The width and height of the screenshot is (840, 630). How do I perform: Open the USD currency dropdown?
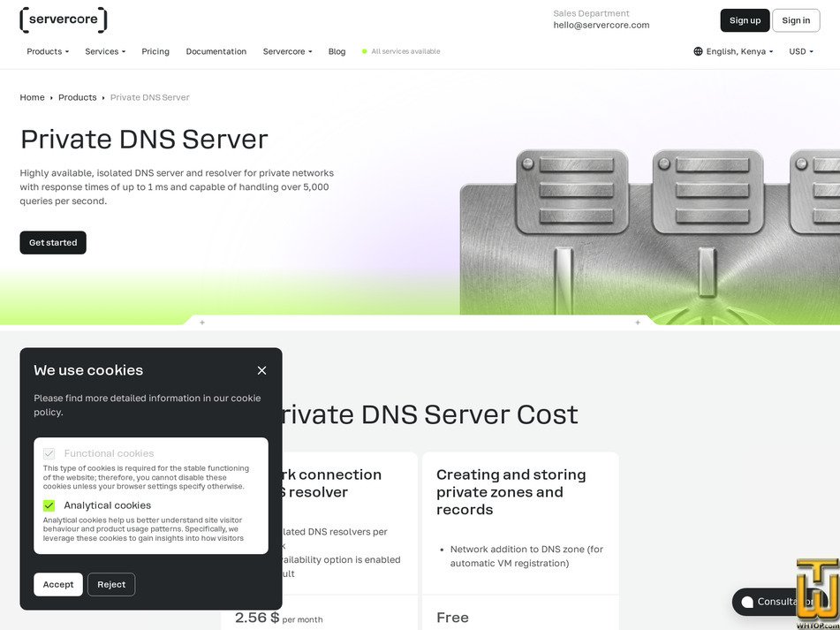click(x=801, y=51)
